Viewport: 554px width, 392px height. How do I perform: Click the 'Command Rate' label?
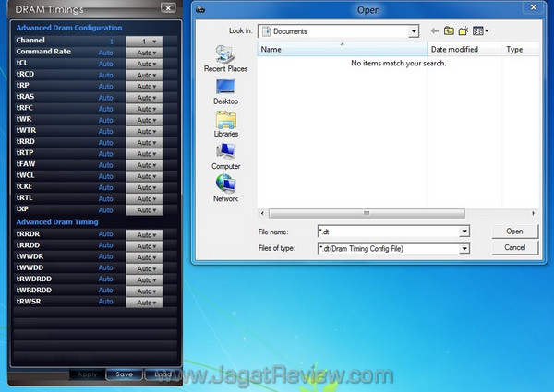[x=43, y=52]
